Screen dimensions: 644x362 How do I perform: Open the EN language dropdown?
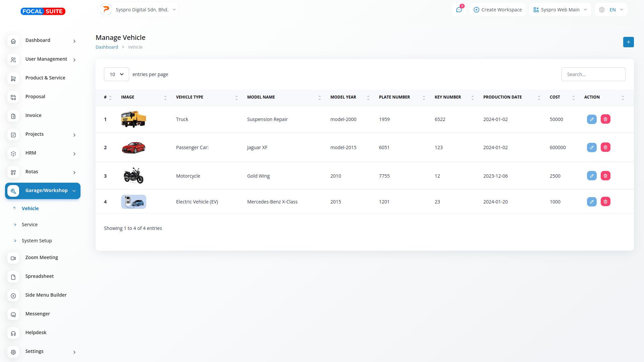611,10
